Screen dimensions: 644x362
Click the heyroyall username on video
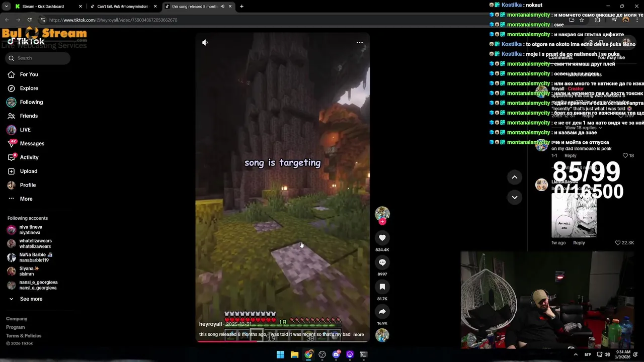pos(210,324)
